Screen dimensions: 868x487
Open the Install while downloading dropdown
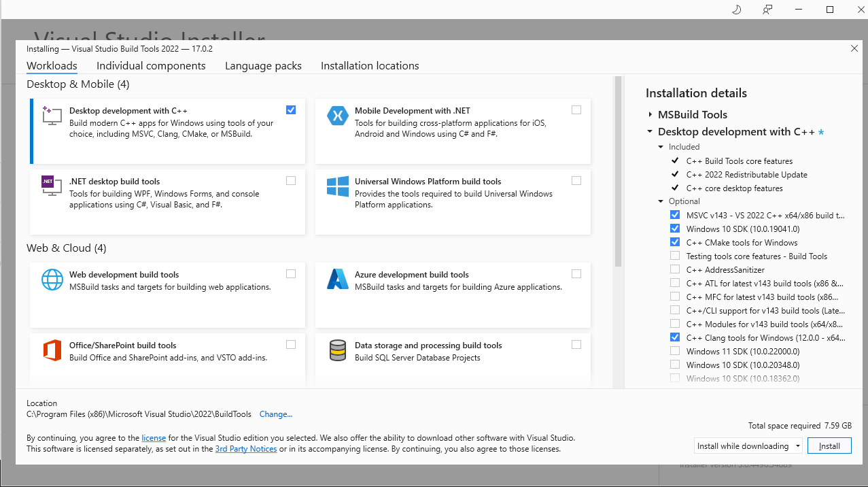748,446
